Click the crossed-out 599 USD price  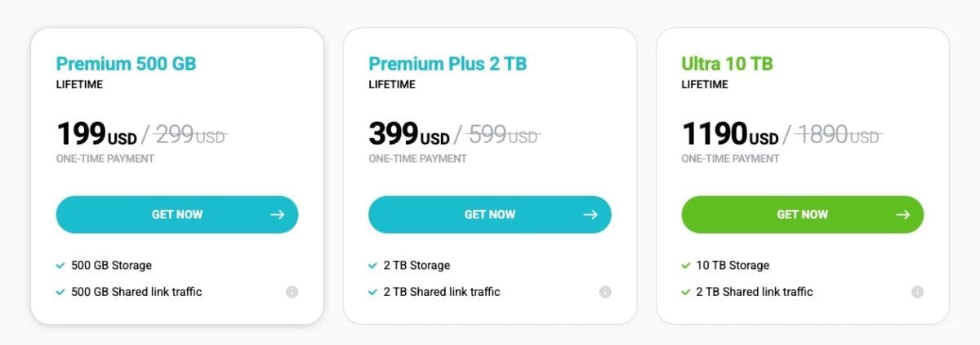click(x=502, y=134)
